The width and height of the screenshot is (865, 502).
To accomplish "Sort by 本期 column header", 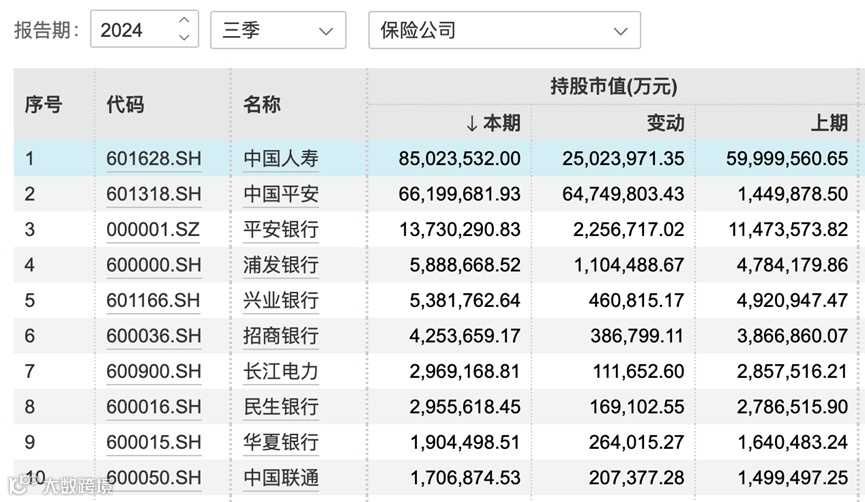I will click(501, 123).
